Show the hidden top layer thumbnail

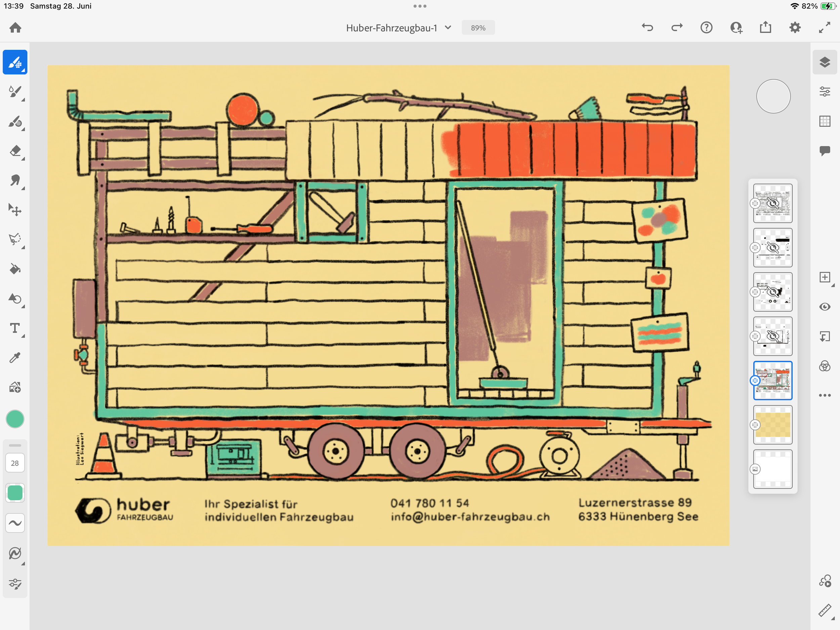(772, 203)
